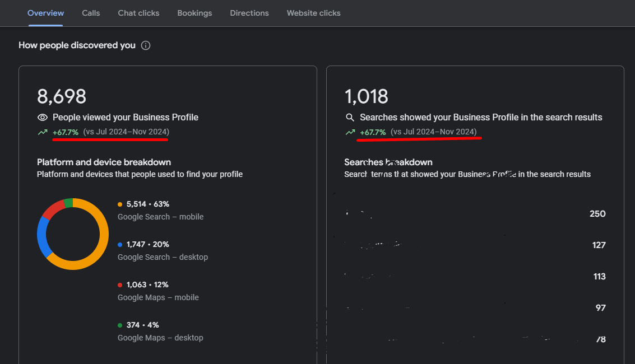The height and width of the screenshot is (364, 635).
Task: Click the trend arrow under 1,018
Action: [350, 132]
